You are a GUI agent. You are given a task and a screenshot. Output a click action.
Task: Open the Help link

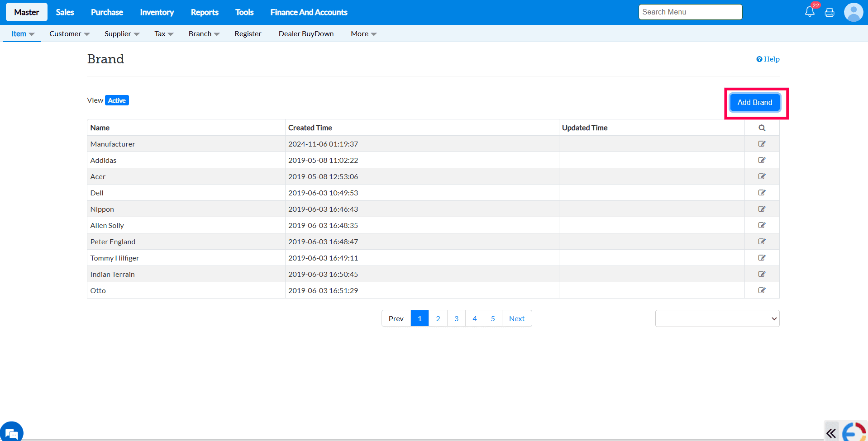(768, 59)
